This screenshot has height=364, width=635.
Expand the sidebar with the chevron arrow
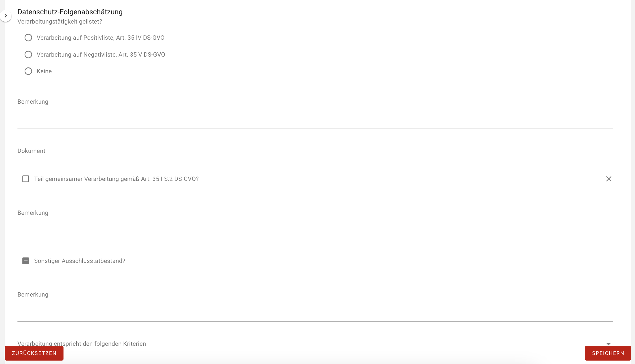coord(6,16)
